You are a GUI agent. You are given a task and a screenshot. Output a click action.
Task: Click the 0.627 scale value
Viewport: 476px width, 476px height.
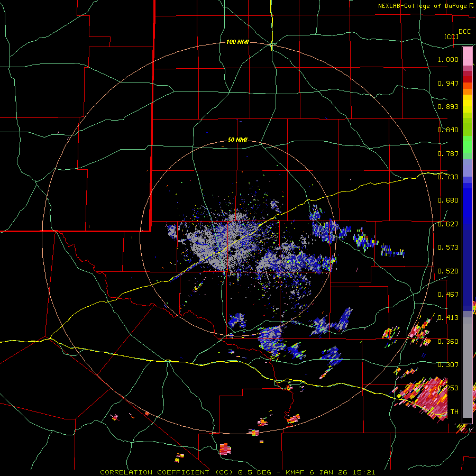click(x=448, y=224)
